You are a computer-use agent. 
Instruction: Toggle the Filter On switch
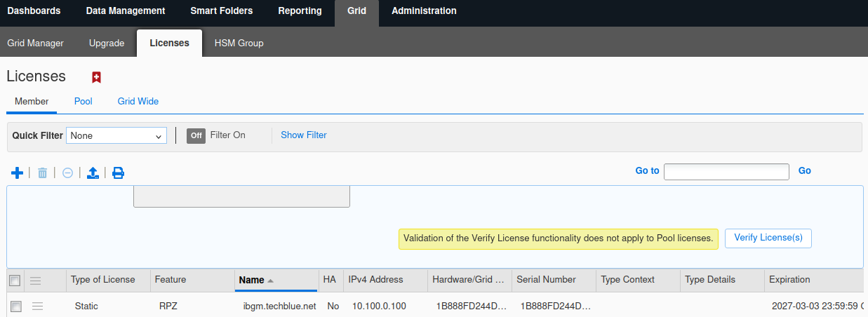(x=196, y=135)
